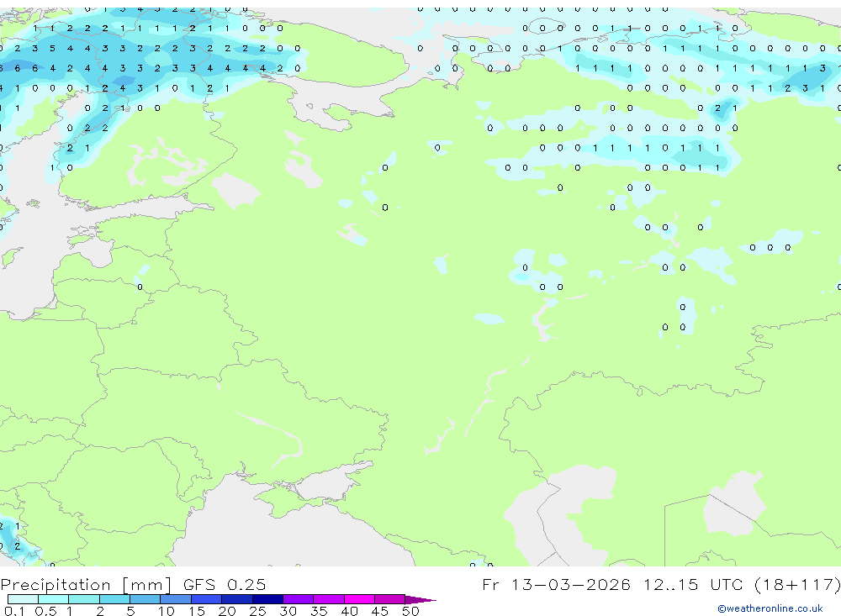Click the 10–15 mm legend color swatch

tap(176, 599)
